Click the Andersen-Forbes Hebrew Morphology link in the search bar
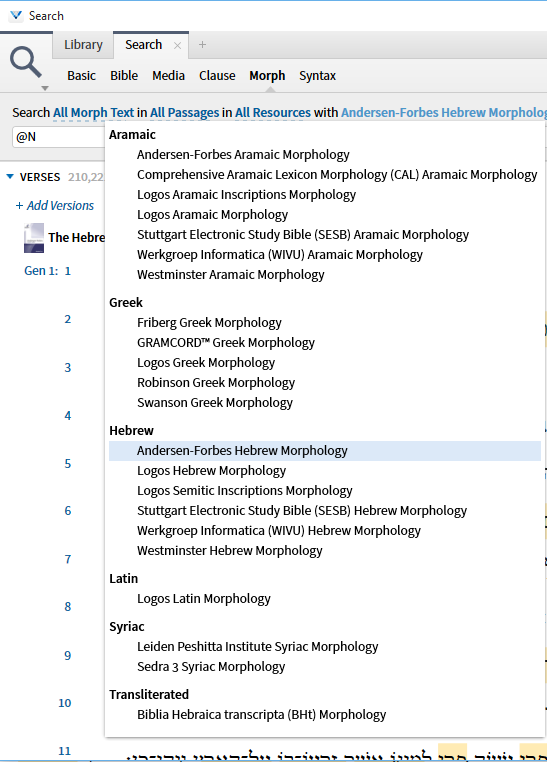This screenshot has height=762, width=547. pyautogui.click(x=444, y=113)
